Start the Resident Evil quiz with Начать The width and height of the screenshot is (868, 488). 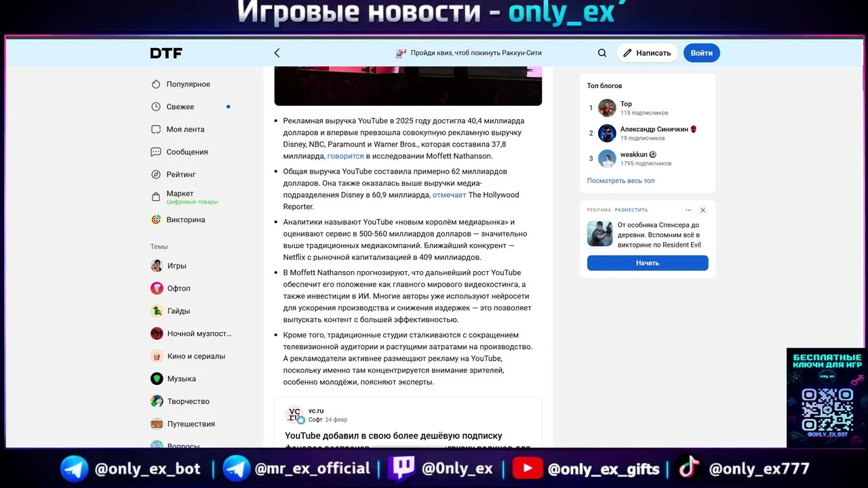[x=648, y=263]
